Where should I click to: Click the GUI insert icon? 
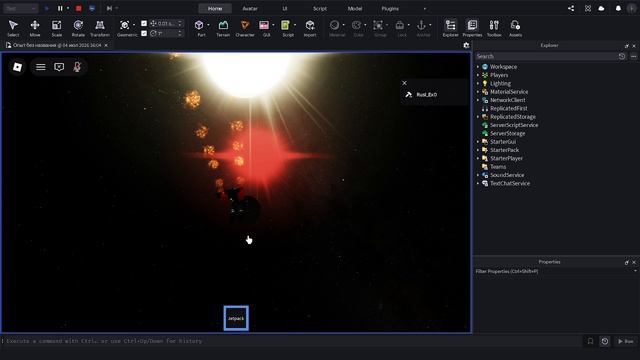coord(264,25)
